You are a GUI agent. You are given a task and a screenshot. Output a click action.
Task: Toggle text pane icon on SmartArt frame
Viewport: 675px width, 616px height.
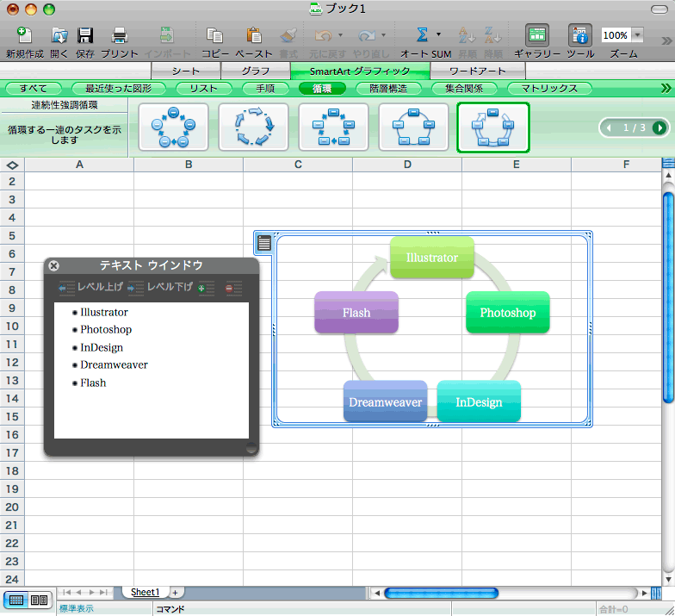pyautogui.click(x=263, y=243)
